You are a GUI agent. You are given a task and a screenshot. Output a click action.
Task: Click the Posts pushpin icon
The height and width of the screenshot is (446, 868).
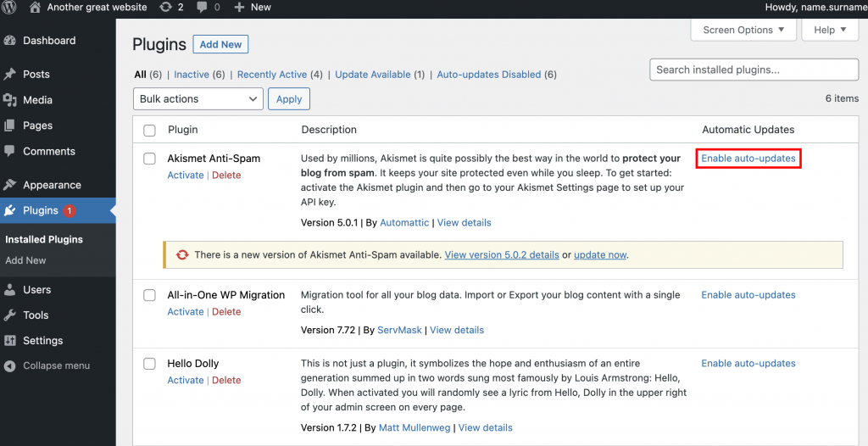tap(10, 75)
